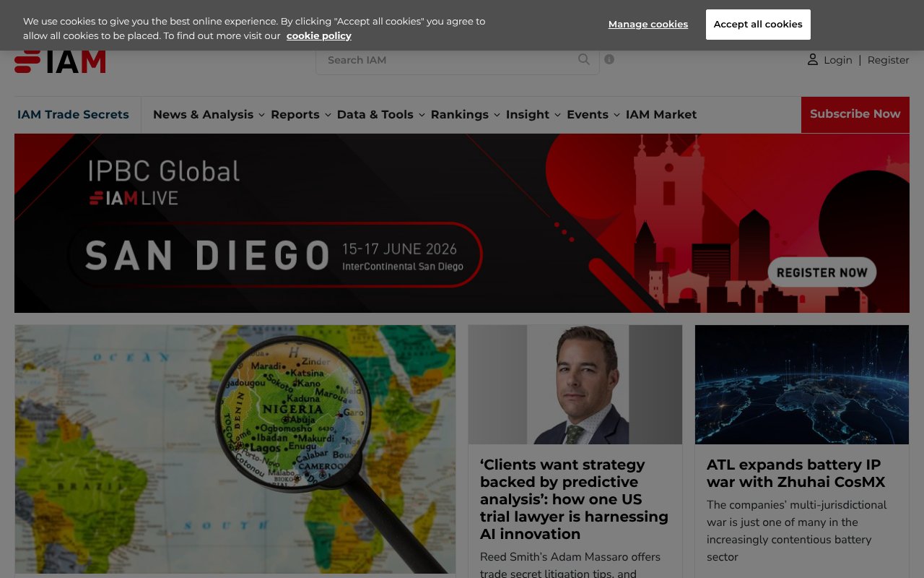Expand the Rankings dropdown
This screenshot has width=924, height=578.
pos(460,114)
